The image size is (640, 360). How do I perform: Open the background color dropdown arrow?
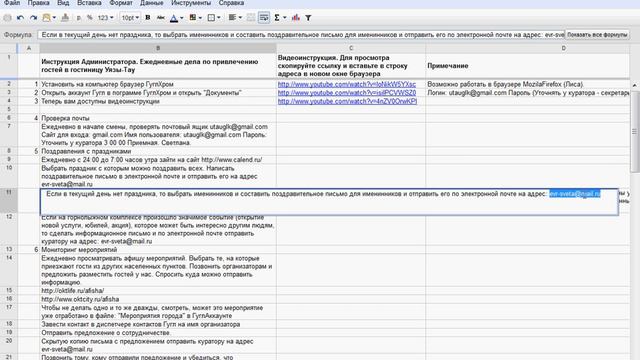click(x=200, y=18)
